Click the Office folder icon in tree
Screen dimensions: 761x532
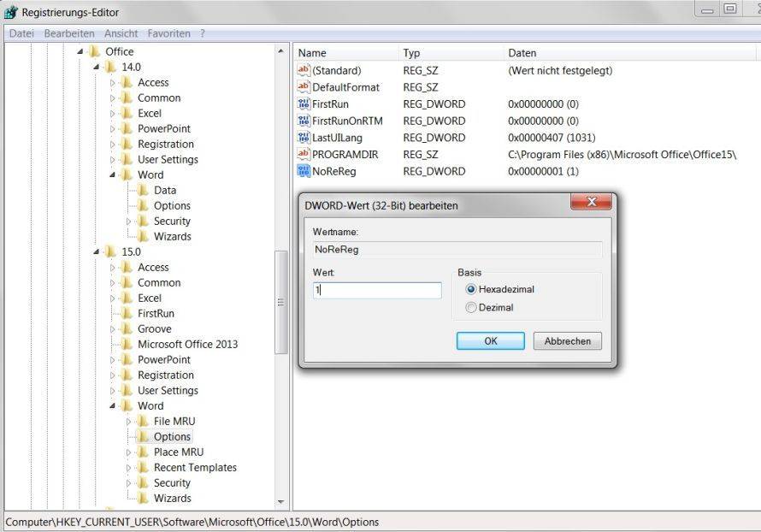(95, 51)
